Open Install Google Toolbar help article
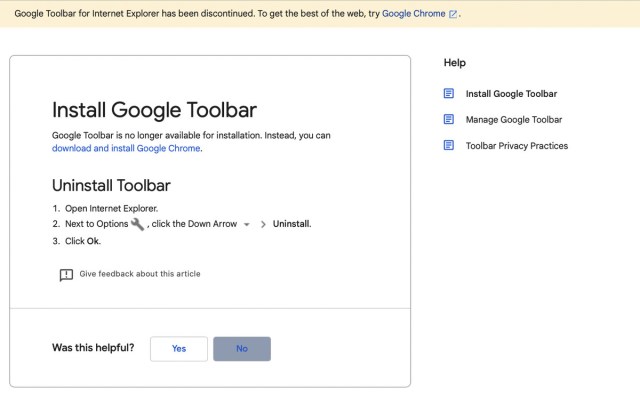 pos(511,94)
